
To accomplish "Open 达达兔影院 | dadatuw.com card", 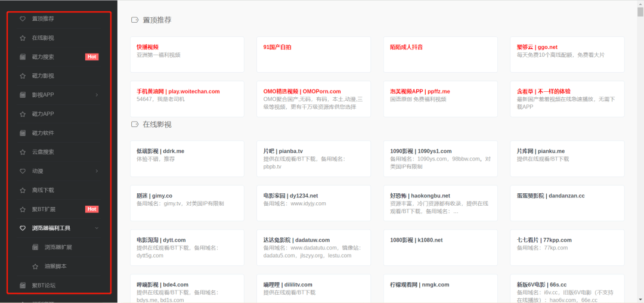I will [x=314, y=248].
